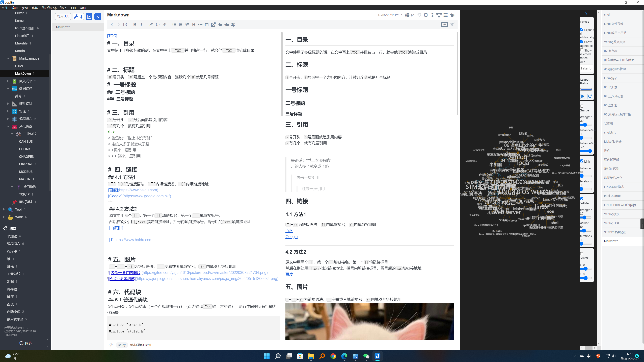644x362 pixels.
Task: Open the link graph plugin icon
Action: tap(439, 15)
